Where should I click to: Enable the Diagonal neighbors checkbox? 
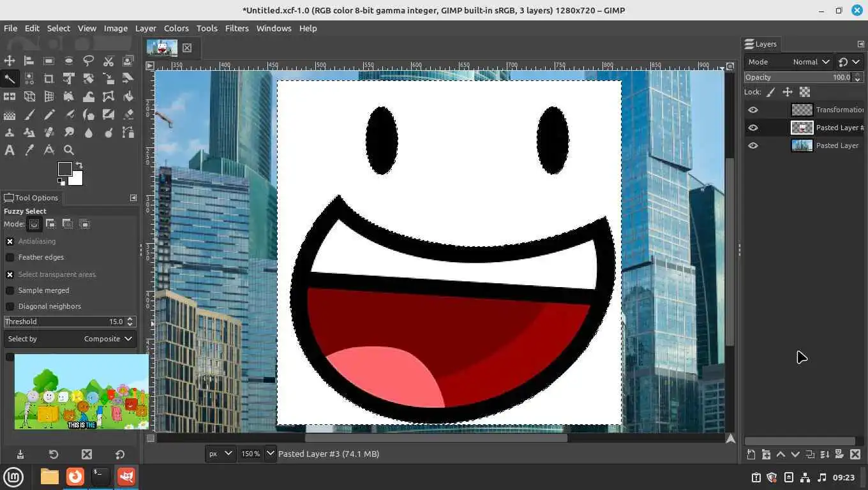[x=10, y=306]
